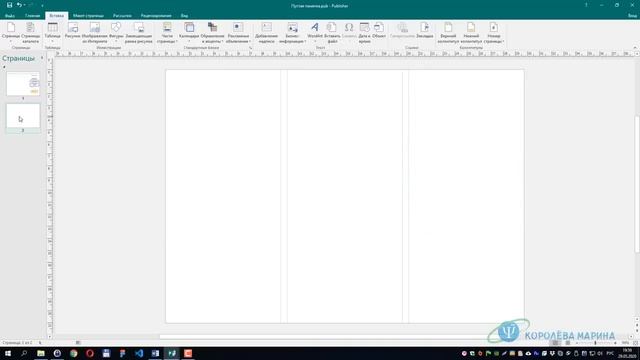
Task: Click the Закладка bookmark button
Action: [424, 31]
